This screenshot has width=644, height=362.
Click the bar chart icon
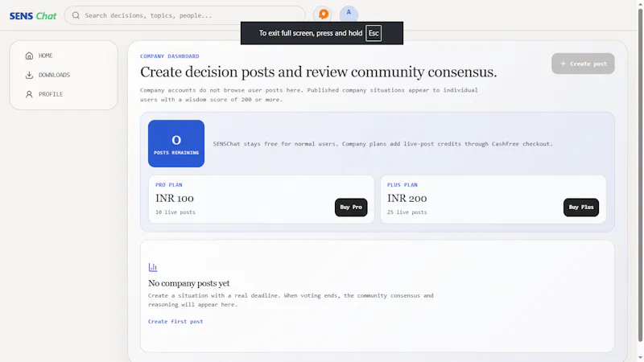pos(153,267)
